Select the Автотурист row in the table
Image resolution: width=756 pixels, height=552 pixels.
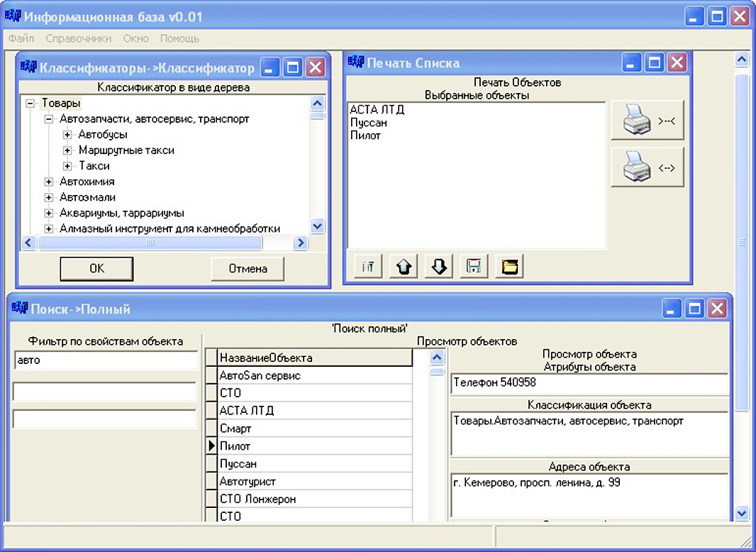pos(315,481)
